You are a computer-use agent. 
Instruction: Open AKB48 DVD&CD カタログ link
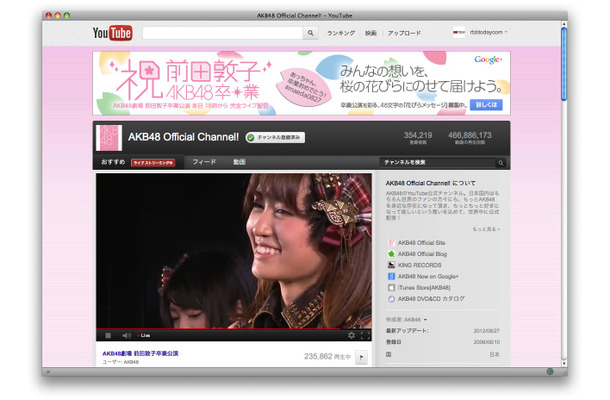point(431,299)
